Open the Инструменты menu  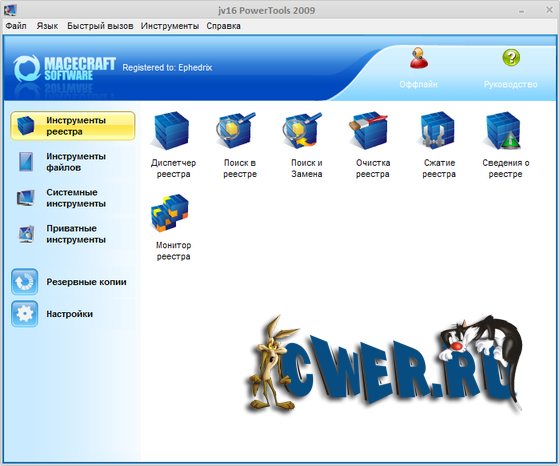click(170, 26)
